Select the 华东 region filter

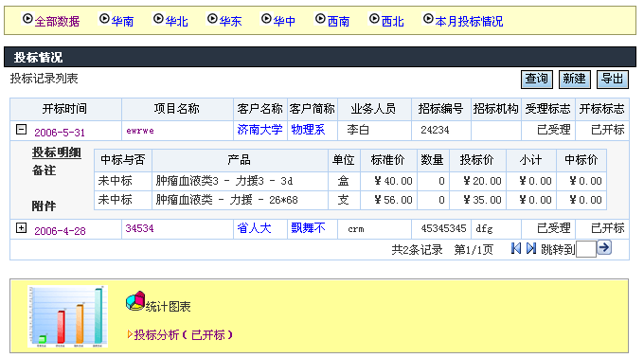click(x=230, y=21)
